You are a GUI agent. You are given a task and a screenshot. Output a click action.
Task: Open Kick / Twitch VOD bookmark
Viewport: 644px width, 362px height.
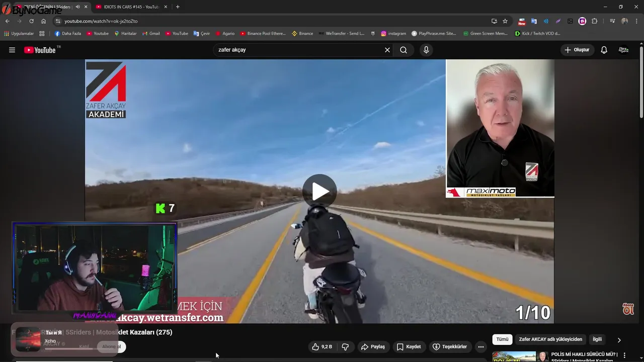coord(538,34)
